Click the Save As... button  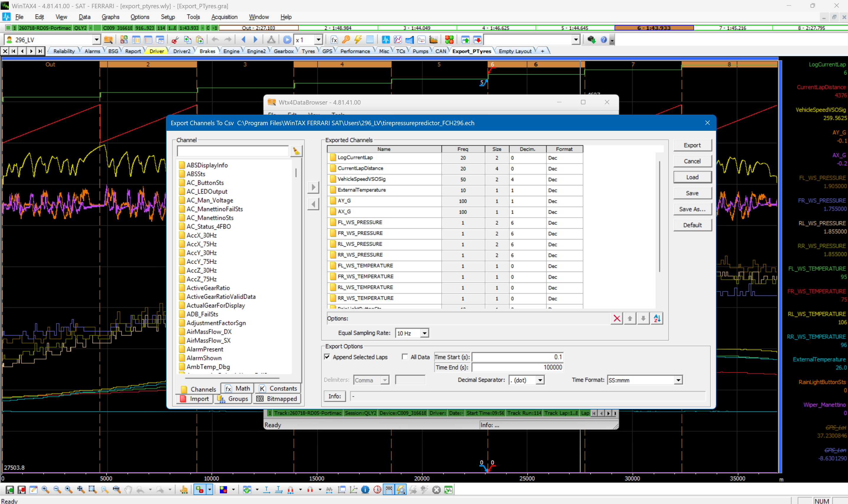click(692, 209)
